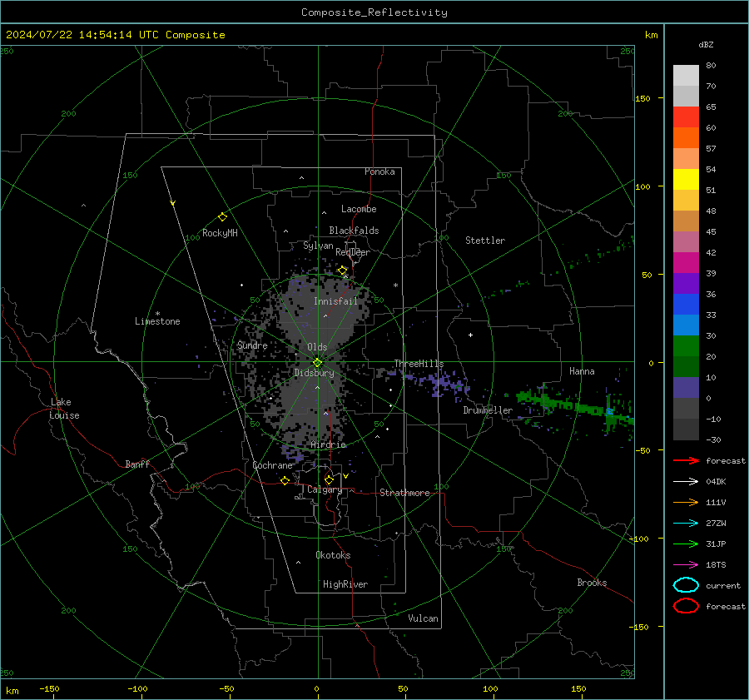Click the Strathmore label

(x=404, y=493)
